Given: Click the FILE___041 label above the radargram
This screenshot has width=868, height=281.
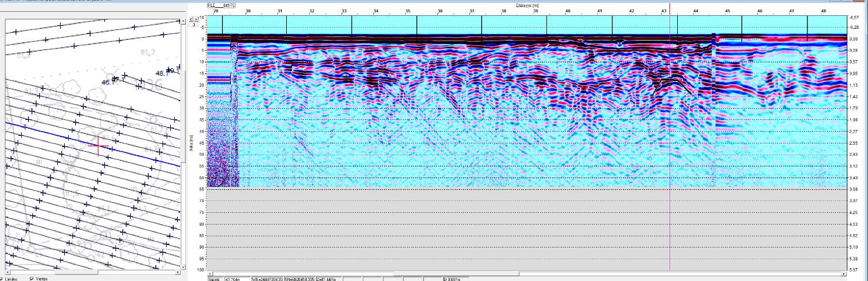Looking at the screenshot, I should (221, 5).
